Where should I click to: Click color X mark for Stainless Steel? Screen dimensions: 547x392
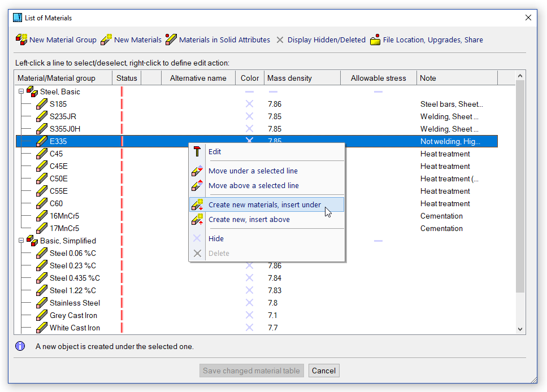[x=249, y=303]
